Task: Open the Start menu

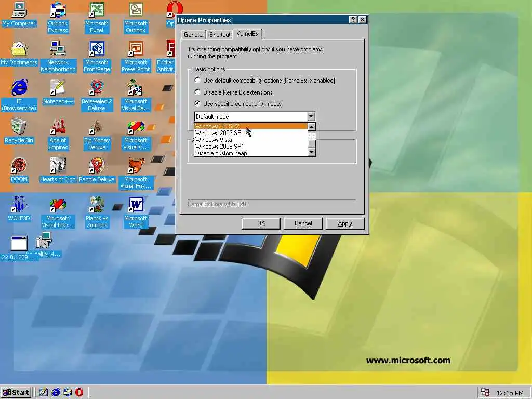Action: point(16,393)
